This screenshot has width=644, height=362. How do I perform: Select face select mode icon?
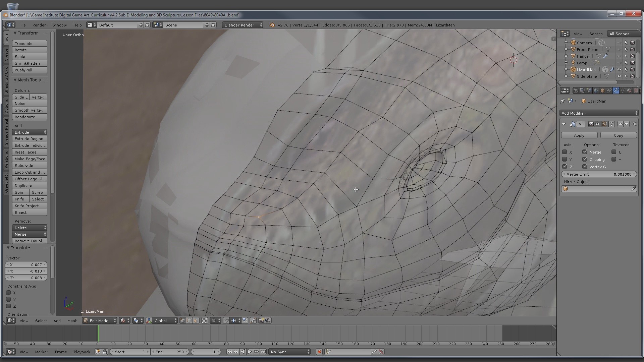click(x=196, y=320)
